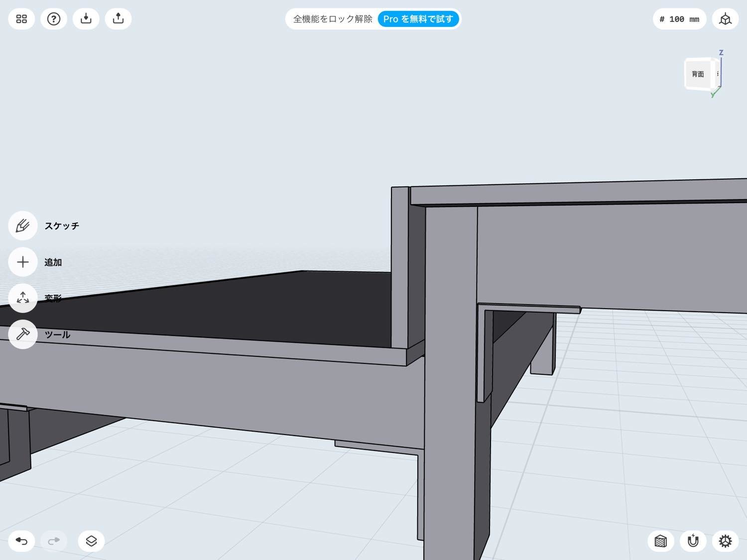The width and height of the screenshot is (747, 560).
Task: Tap the export share icon
Action: click(118, 19)
